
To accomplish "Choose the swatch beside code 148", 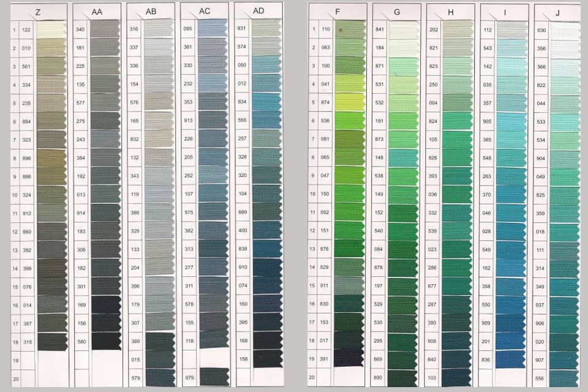I will 403,157.
